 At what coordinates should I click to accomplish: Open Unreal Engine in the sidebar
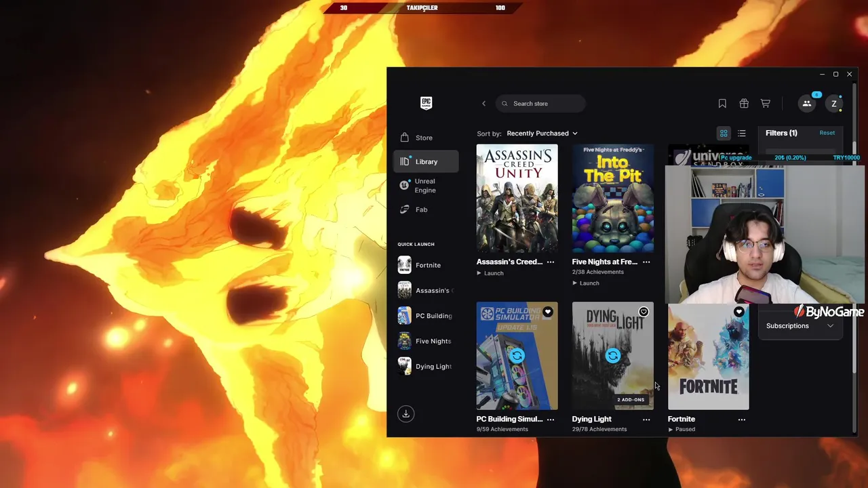(426, 186)
